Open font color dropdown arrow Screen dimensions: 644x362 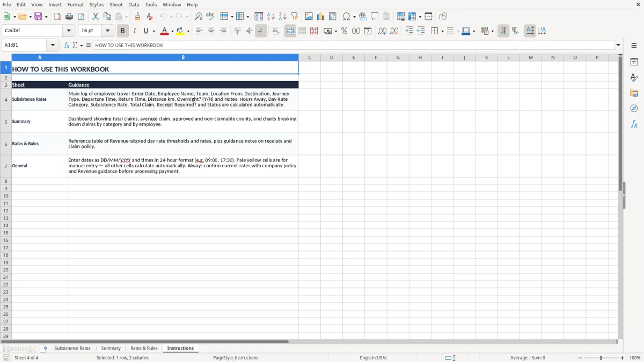pos(172,31)
